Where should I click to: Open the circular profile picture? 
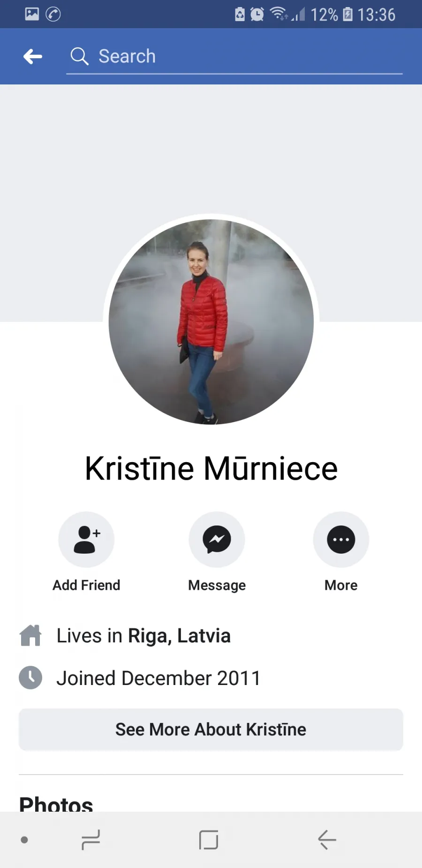[211, 322]
